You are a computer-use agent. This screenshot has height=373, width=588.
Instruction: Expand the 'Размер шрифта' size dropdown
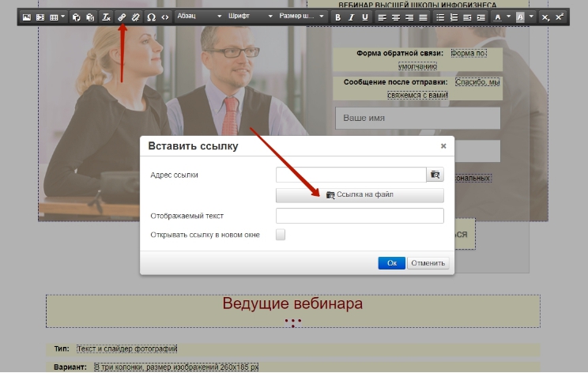[x=301, y=17]
